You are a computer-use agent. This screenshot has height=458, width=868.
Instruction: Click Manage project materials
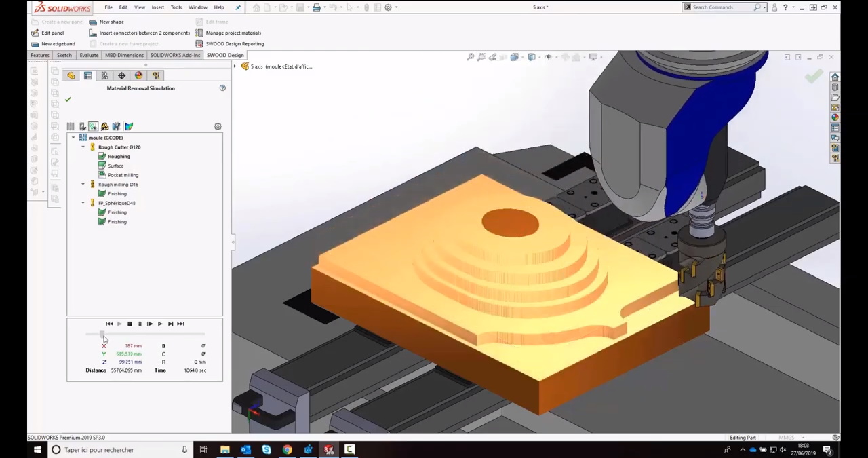click(233, 33)
